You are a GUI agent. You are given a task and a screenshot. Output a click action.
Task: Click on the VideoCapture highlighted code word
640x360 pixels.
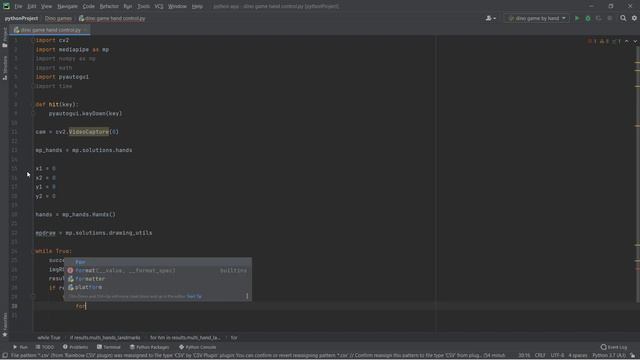click(x=89, y=132)
